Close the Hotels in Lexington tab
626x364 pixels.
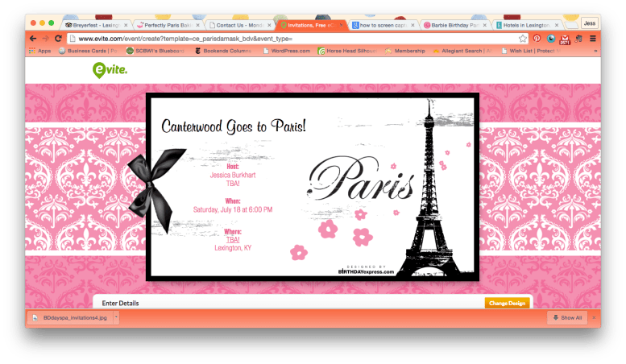[x=557, y=25]
